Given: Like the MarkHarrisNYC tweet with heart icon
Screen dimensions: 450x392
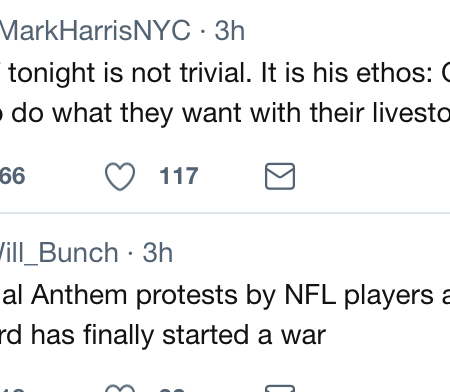Looking at the screenshot, I should (x=120, y=176).
